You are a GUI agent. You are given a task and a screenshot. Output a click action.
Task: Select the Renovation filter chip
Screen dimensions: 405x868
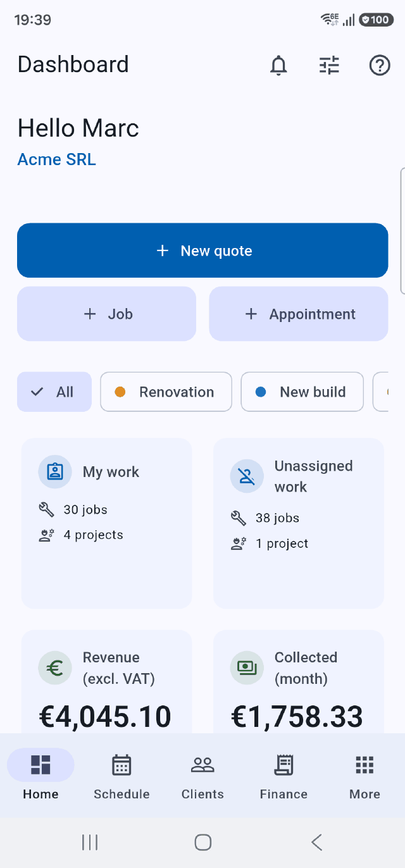[x=166, y=392]
